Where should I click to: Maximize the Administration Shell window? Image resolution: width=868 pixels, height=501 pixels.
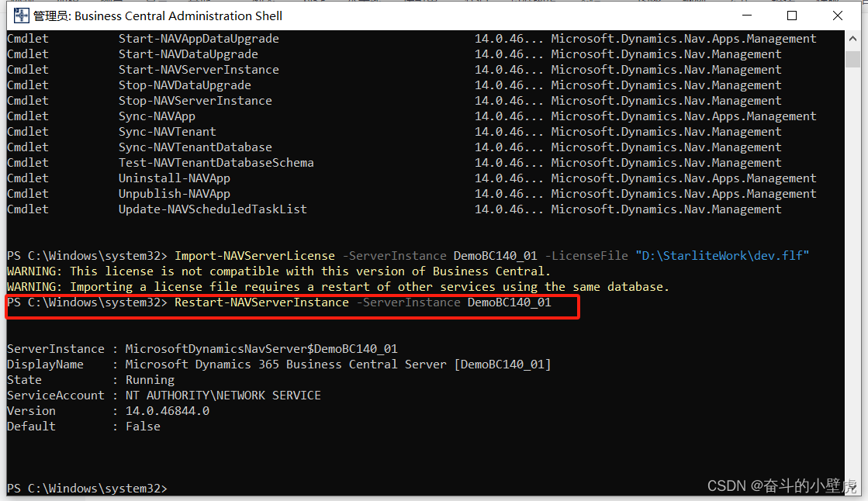[791, 15]
